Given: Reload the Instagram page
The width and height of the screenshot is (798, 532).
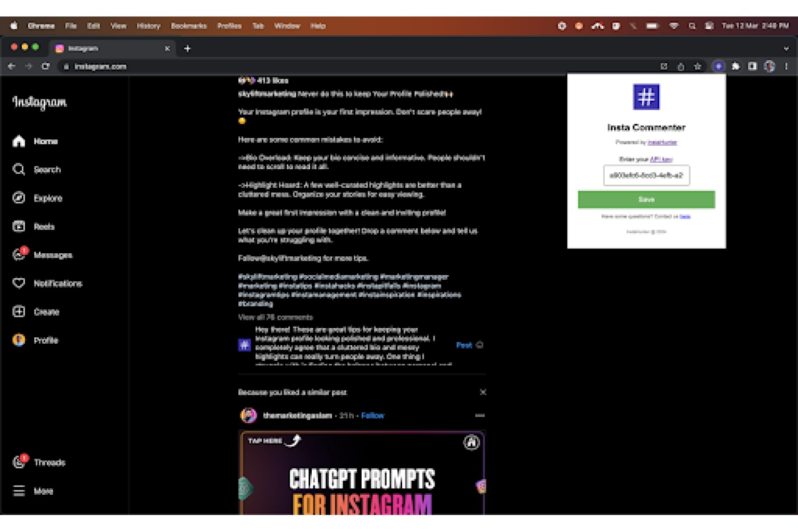Looking at the screenshot, I should [x=46, y=66].
